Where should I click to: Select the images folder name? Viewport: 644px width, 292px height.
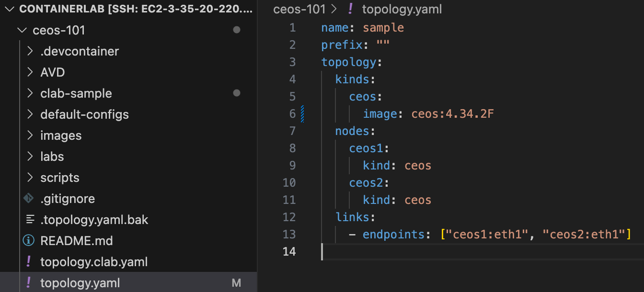point(61,135)
